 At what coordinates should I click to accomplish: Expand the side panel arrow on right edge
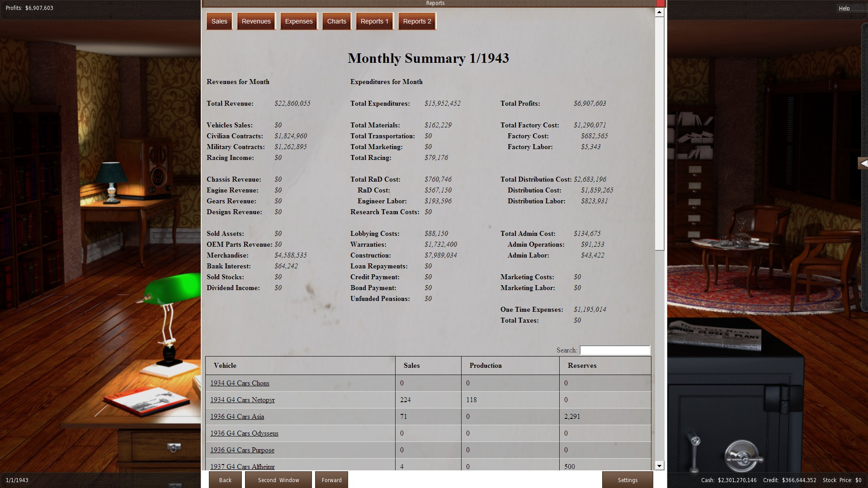tap(863, 163)
